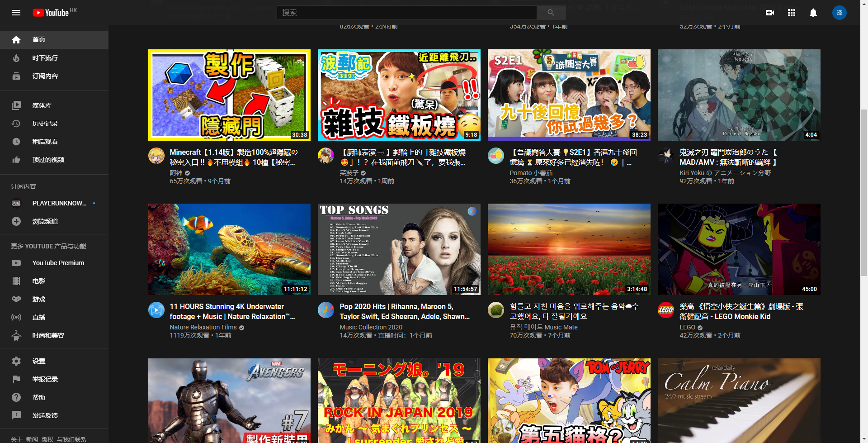Open the create video camera icon
Image resolution: width=868 pixels, height=443 pixels.
click(x=770, y=13)
